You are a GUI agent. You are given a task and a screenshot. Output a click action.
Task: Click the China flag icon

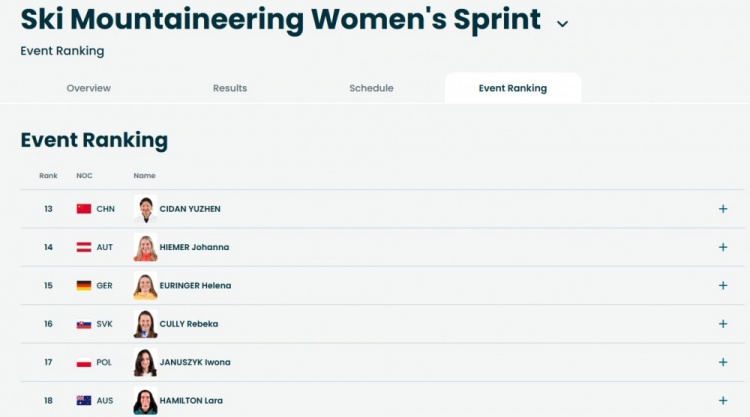click(84, 209)
